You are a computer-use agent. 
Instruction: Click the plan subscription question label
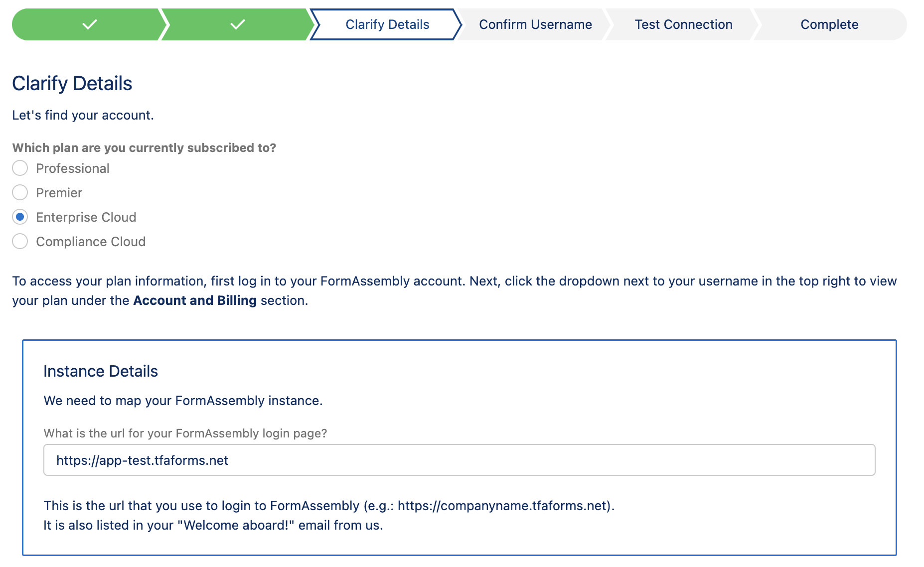coord(144,148)
